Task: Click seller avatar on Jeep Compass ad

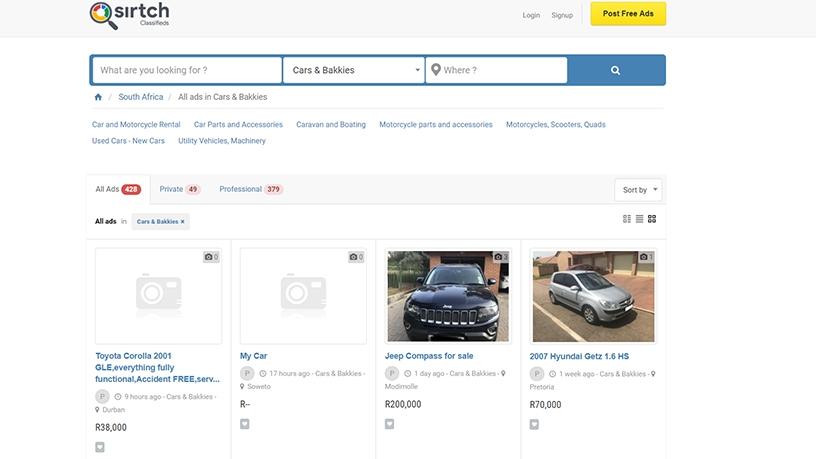Action: [x=392, y=373]
